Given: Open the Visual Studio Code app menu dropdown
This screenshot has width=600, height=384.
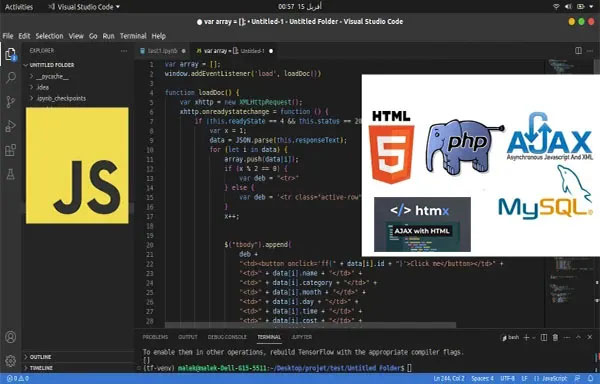Looking at the screenshot, I should tap(84, 7).
